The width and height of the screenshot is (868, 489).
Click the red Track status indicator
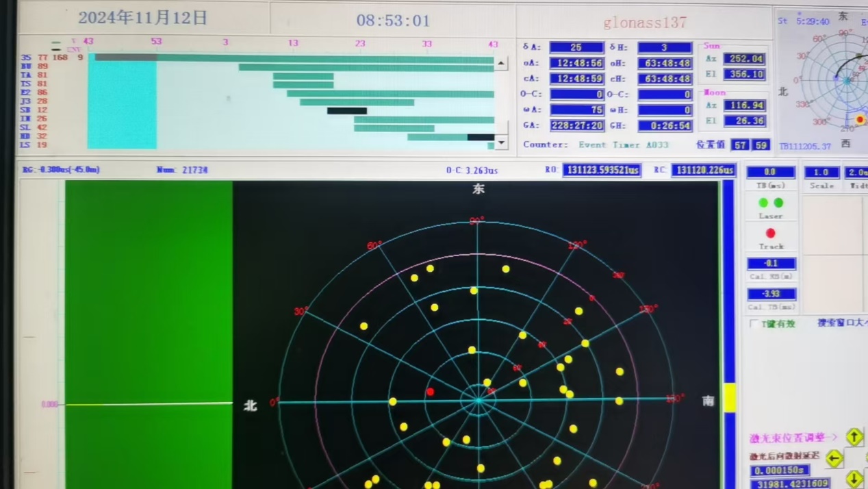(x=770, y=234)
